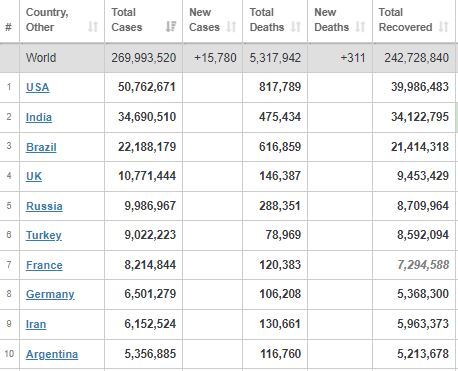Viewport: 458px width, 371px height.
Task: Select UK total cases 10,771,444
Action: 147,176
